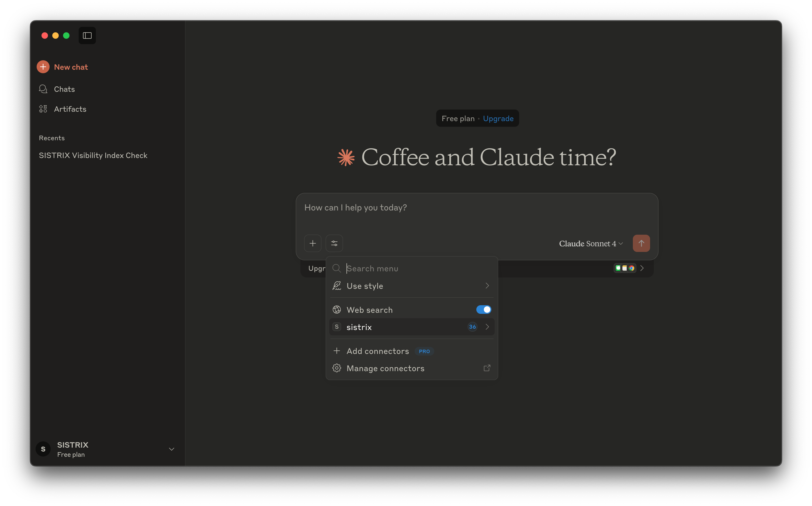Click the send arrow button

click(641, 243)
